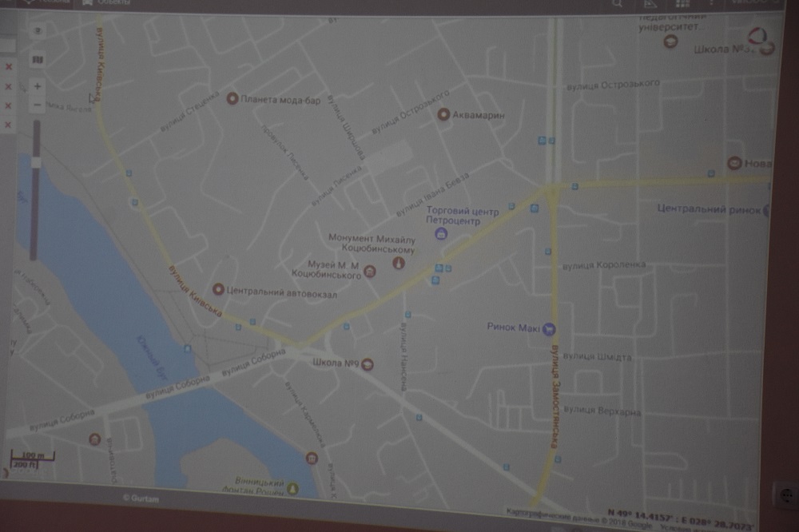Click the вулиця Шмідта street label

[597, 356]
